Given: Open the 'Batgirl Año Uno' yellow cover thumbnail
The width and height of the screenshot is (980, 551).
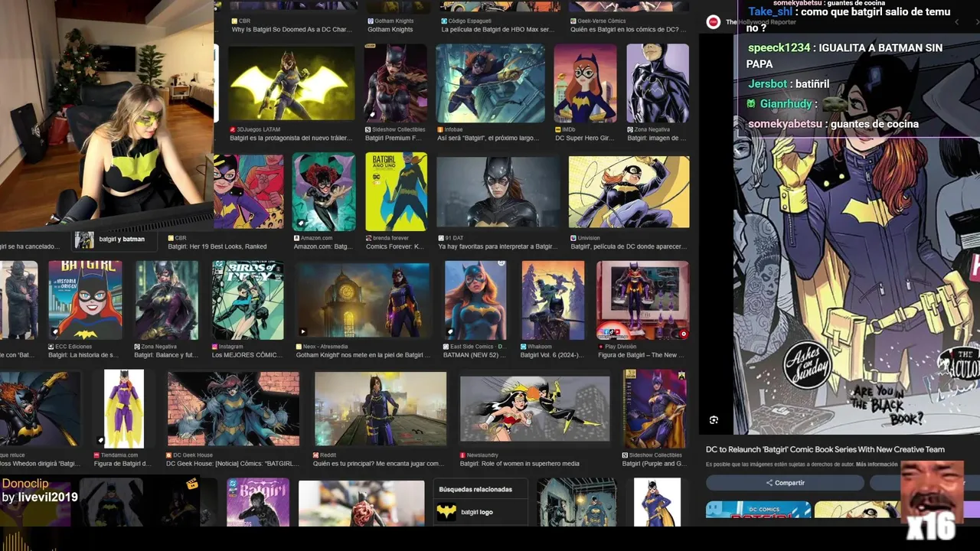Looking at the screenshot, I should click(x=396, y=192).
